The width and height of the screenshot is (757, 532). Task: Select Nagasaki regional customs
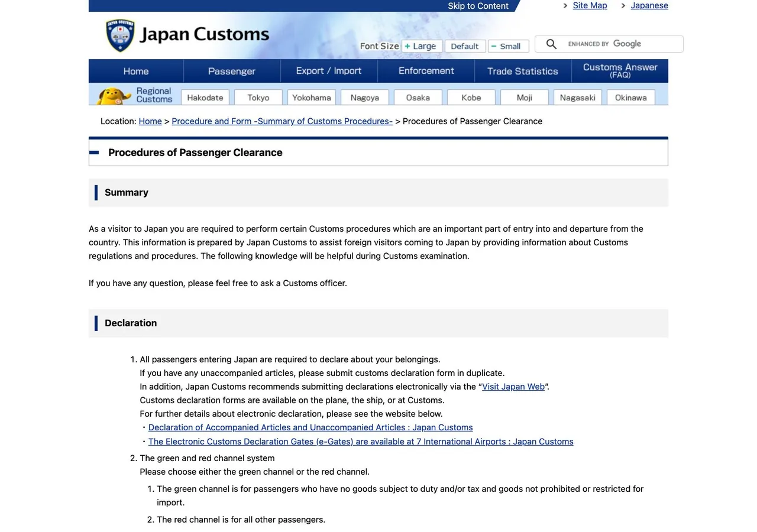click(x=578, y=98)
